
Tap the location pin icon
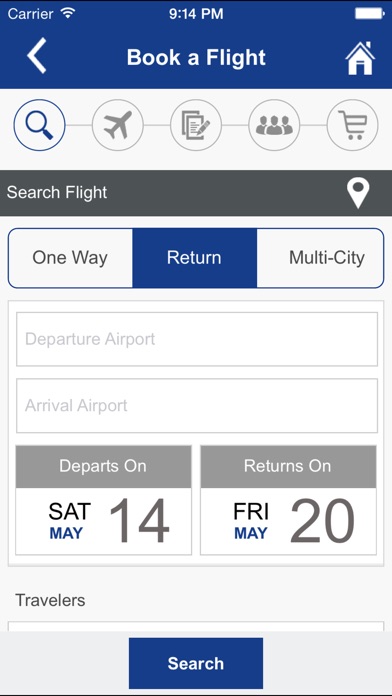pos(358,193)
